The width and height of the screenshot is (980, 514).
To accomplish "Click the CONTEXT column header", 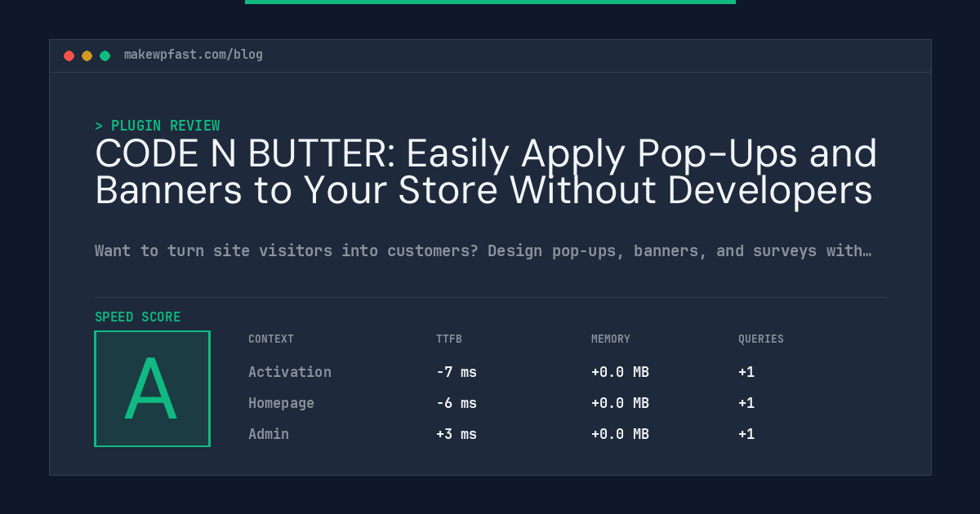I will point(271,339).
